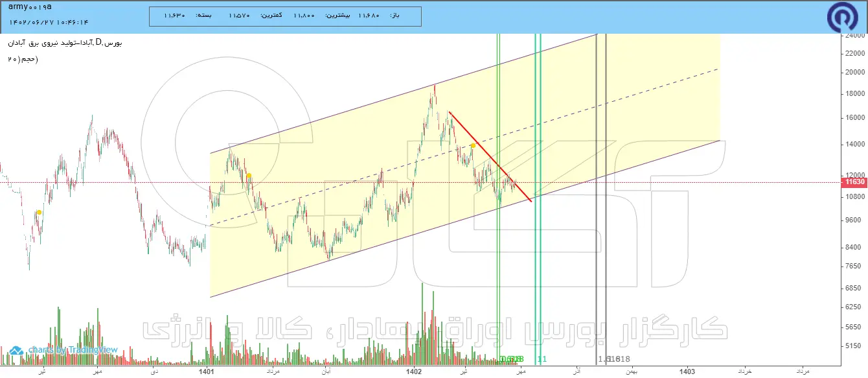Click the open label 'باز:'

(395, 15)
